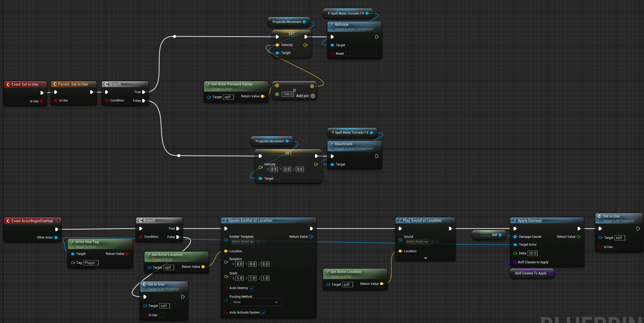The image size is (644, 323).
Task: Select the Deactivate node title
Action: coord(344,144)
